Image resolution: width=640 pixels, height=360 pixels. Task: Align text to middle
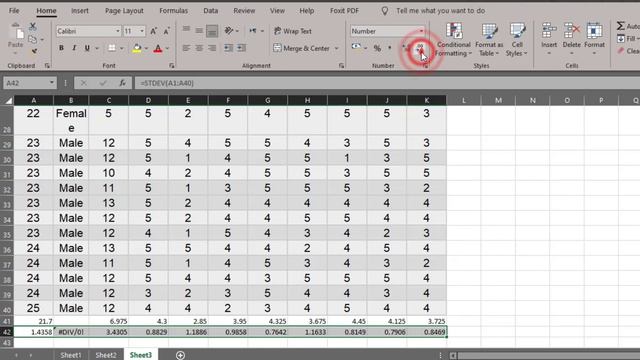click(x=199, y=31)
